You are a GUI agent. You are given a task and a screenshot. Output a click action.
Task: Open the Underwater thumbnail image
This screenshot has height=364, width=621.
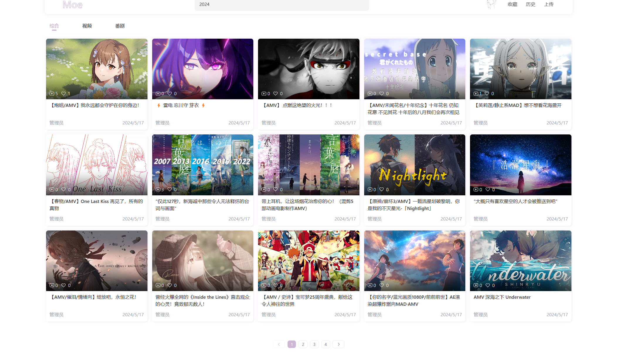[x=521, y=261]
